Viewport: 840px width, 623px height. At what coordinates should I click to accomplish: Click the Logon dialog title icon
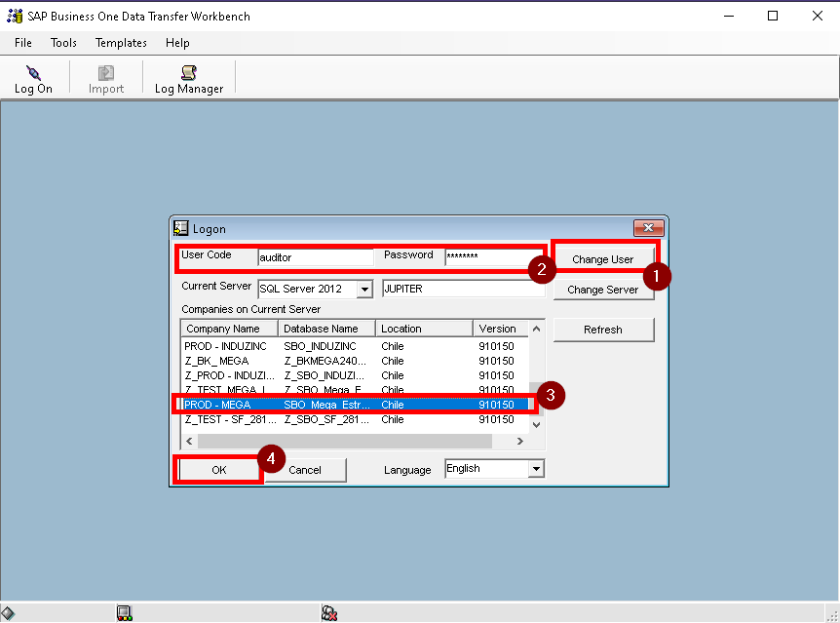[181, 228]
